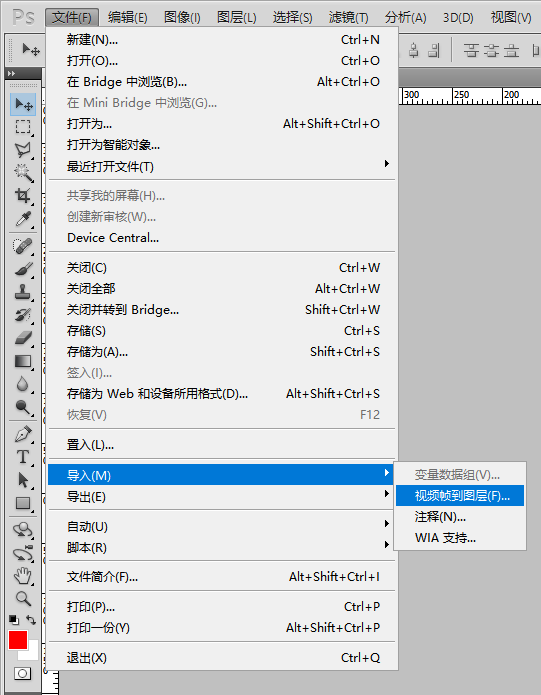Select the 3D Camera Rotate tool
The height and width of the screenshot is (695, 541).
click(23, 553)
